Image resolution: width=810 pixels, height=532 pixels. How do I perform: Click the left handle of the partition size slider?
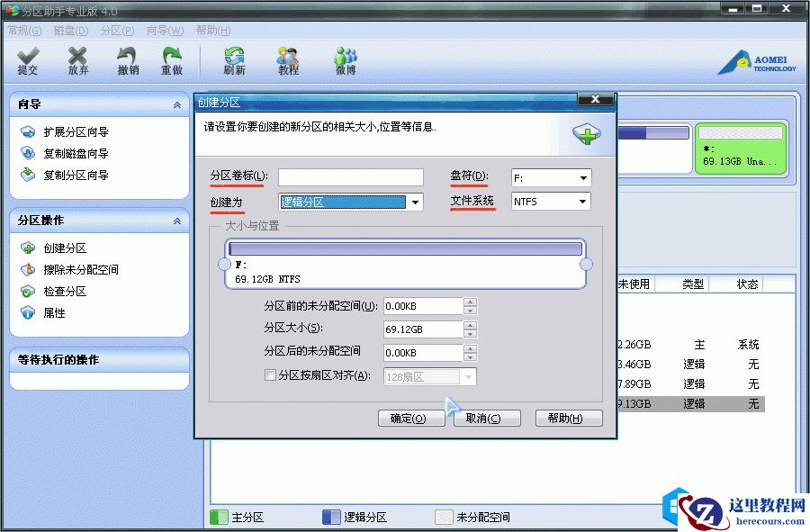[225, 264]
